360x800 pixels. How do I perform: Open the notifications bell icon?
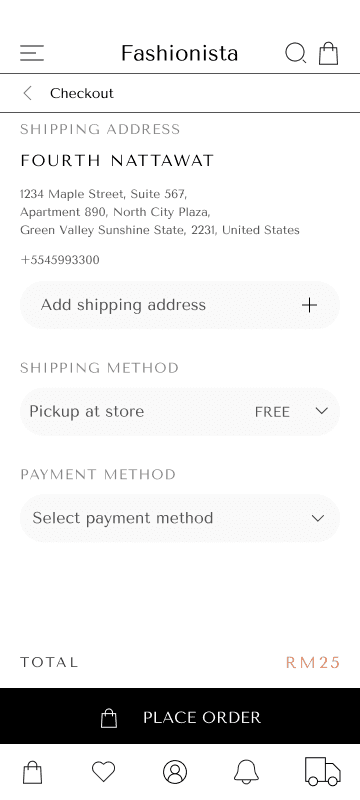[246, 772]
